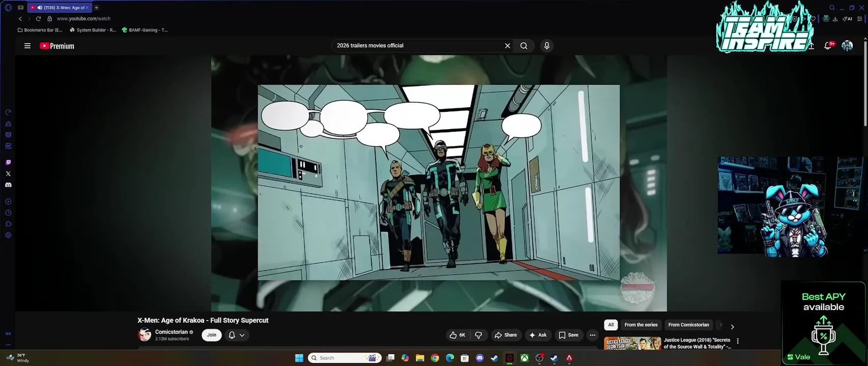
Task: Open Comicstorian channel avatar
Action: click(144, 334)
